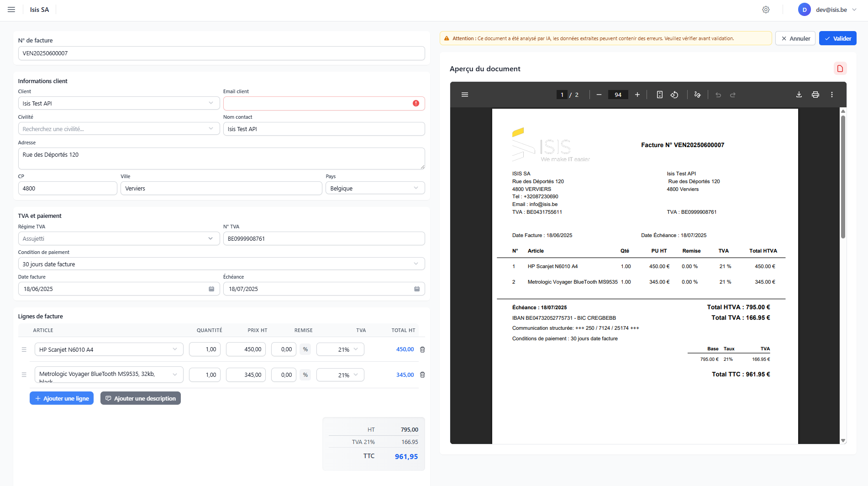868x486 pixels.
Task: Expand the Pays dropdown set to Belgique
Action: pos(374,188)
